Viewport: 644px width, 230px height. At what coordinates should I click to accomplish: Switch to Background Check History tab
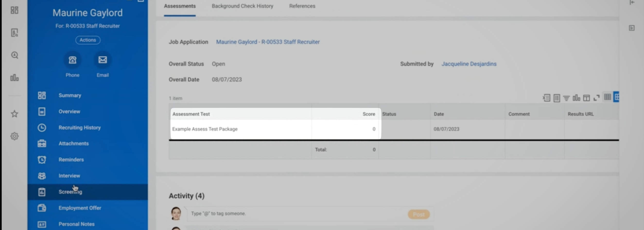click(242, 6)
